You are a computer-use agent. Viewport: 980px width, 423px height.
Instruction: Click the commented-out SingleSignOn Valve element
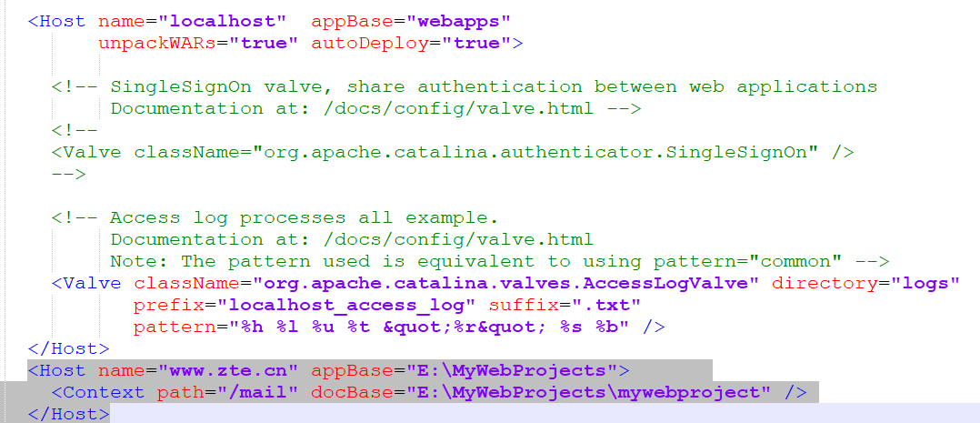tap(453, 152)
